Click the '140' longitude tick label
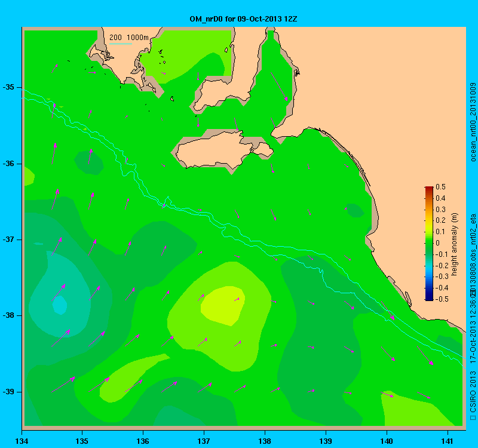 tap(387, 441)
